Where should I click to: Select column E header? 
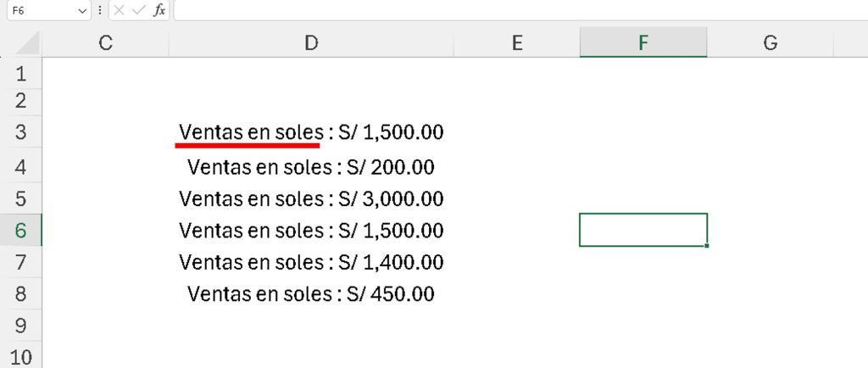(515, 42)
